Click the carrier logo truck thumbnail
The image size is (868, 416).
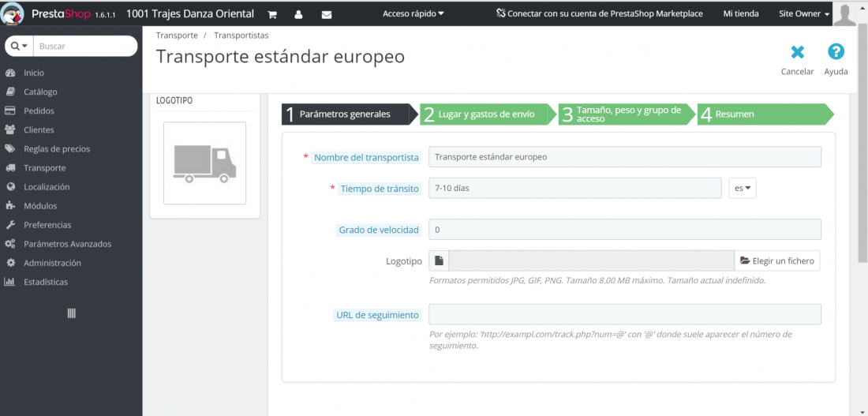pos(205,163)
